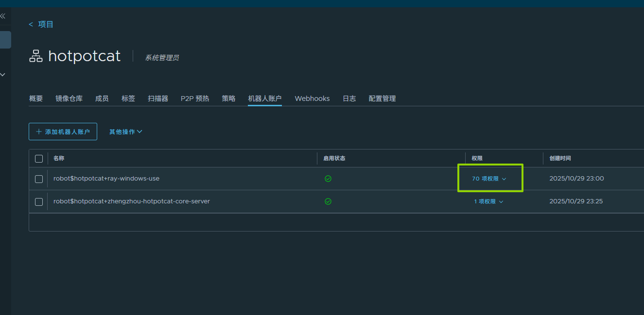Click the hotpotcat project organization icon
The height and width of the screenshot is (315, 644).
click(36, 56)
